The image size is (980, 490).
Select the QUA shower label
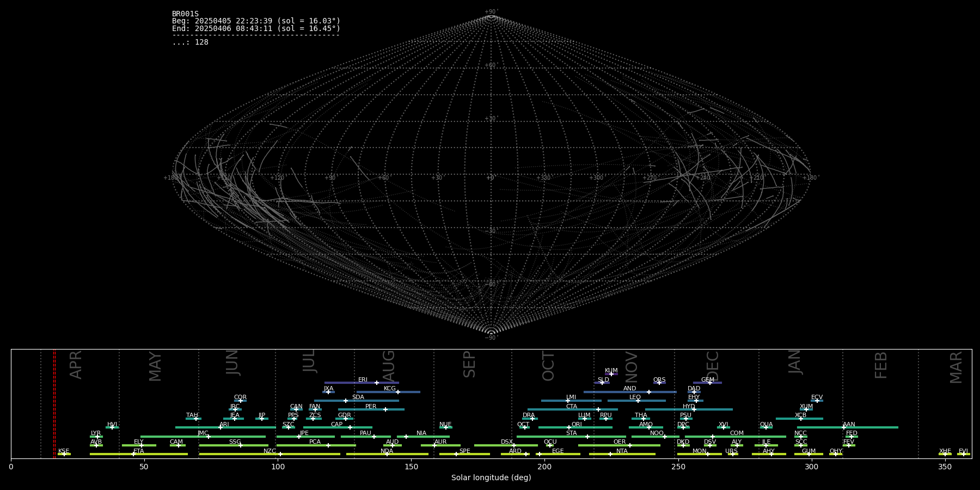766,425
